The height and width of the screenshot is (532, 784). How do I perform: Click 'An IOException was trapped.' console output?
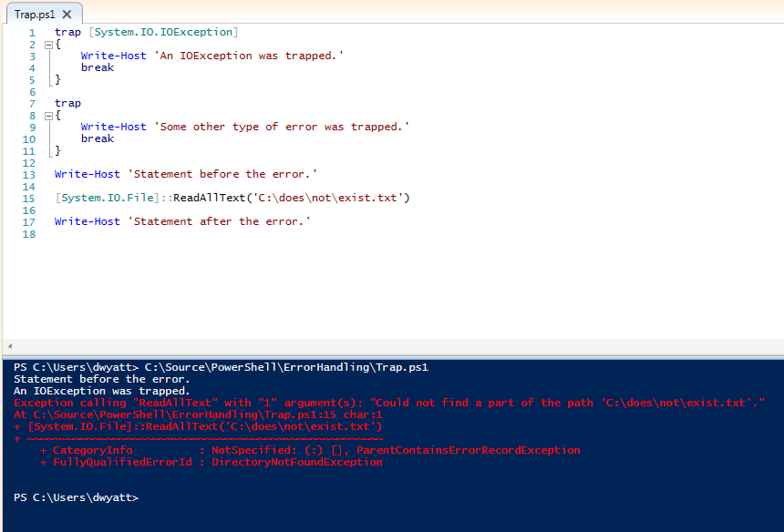click(x=102, y=391)
